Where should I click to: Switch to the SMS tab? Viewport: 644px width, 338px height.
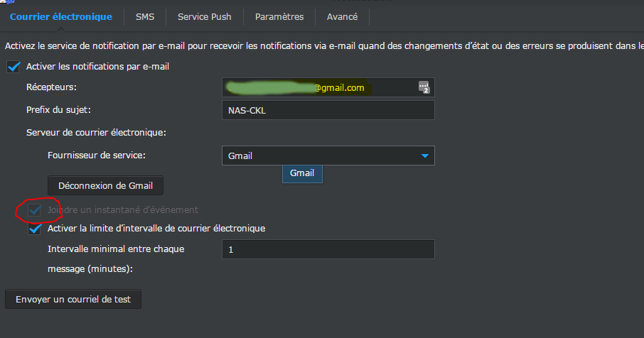pyautogui.click(x=145, y=16)
